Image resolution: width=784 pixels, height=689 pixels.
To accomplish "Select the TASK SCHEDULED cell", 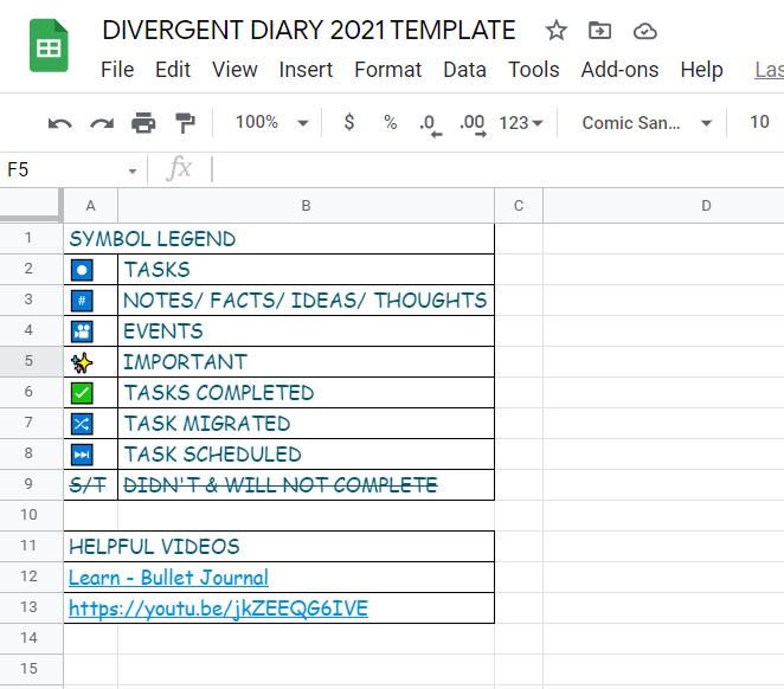I will coord(306,455).
